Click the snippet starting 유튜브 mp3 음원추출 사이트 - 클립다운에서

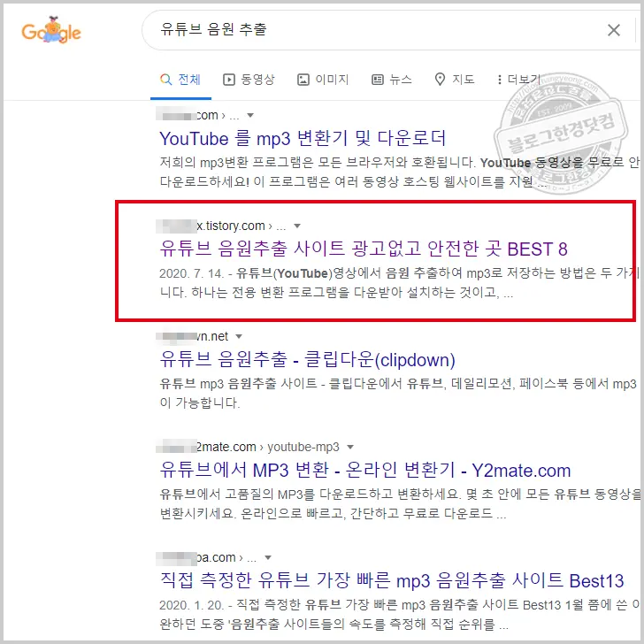click(x=398, y=393)
